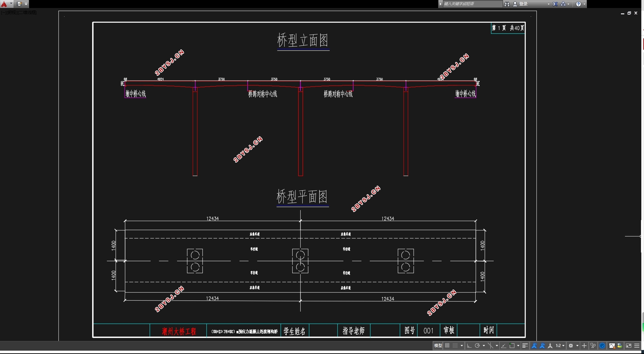Open the 1:2 annotation scale dropdown

560,346
